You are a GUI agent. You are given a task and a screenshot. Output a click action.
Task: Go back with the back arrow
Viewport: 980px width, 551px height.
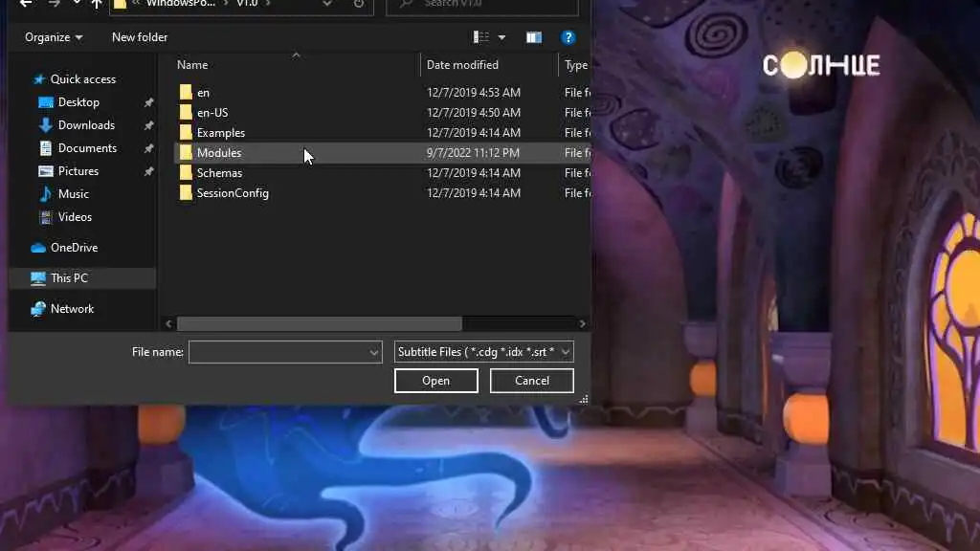tap(26, 4)
